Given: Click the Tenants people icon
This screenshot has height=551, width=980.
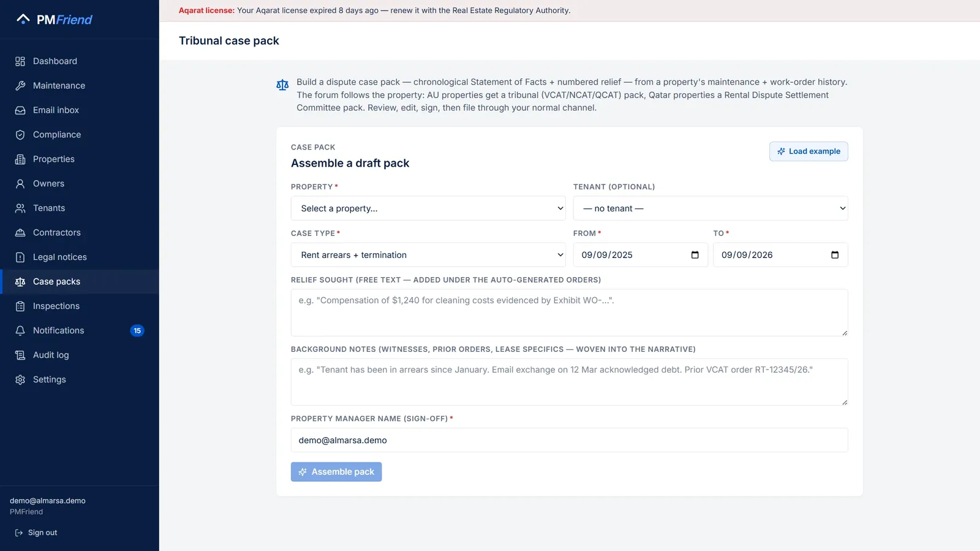Looking at the screenshot, I should pos(20,208).
